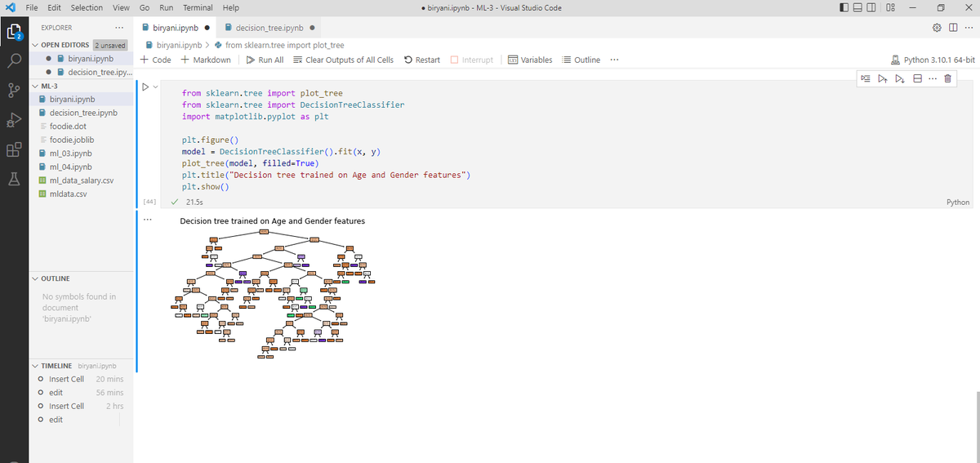Viewport: 980px width, 463px height.
Task: Click the Interrupt kernel button
Action: (472, 60)
